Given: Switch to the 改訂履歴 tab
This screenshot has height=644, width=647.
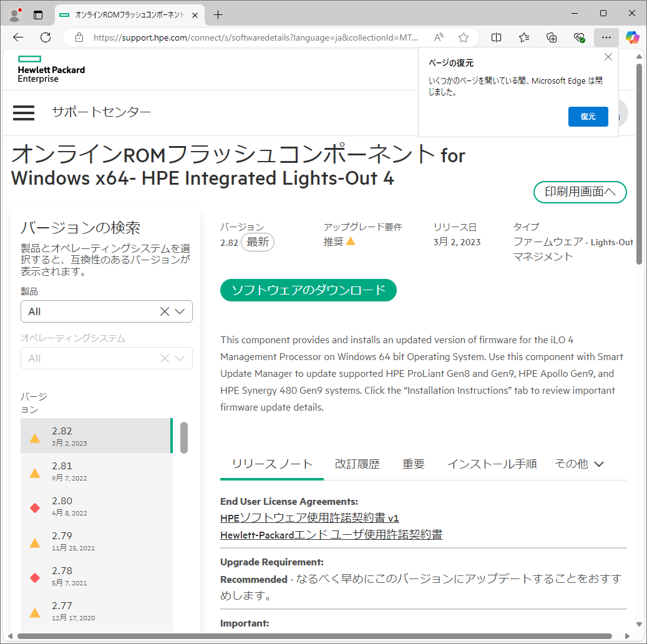Looking at the screenshot, I should click(x=357, y=464).
